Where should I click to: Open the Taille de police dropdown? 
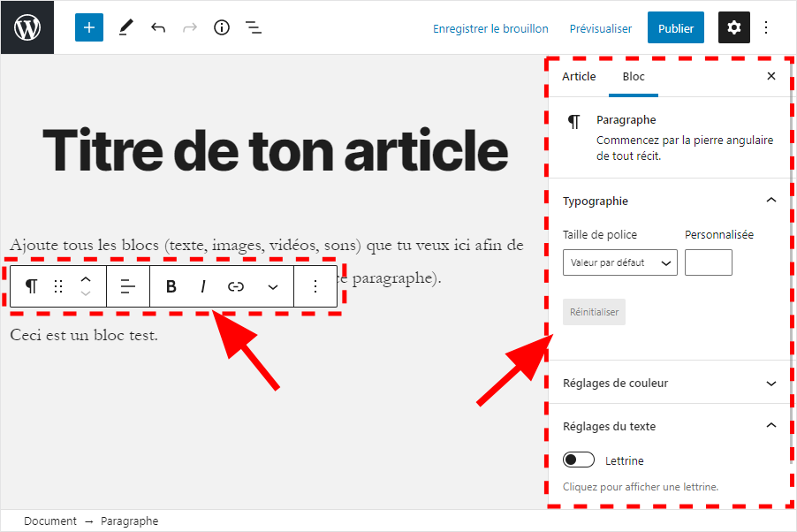tap(619, 262)
